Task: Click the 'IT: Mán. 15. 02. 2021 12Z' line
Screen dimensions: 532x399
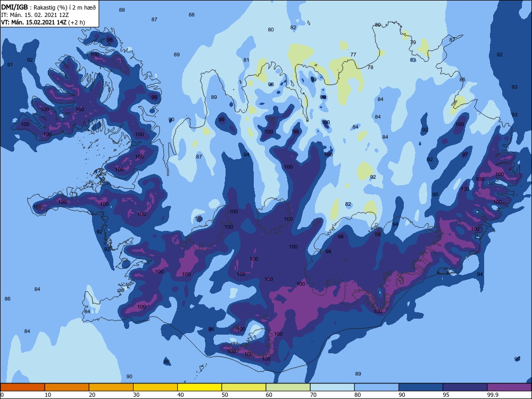Action: (x=35, y=15)
